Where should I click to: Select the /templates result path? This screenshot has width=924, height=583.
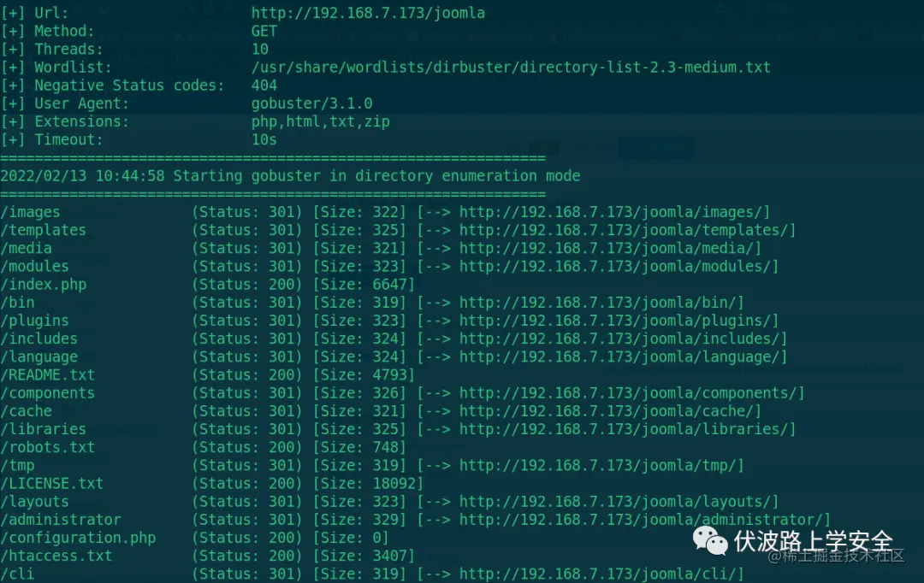[43, 230]
